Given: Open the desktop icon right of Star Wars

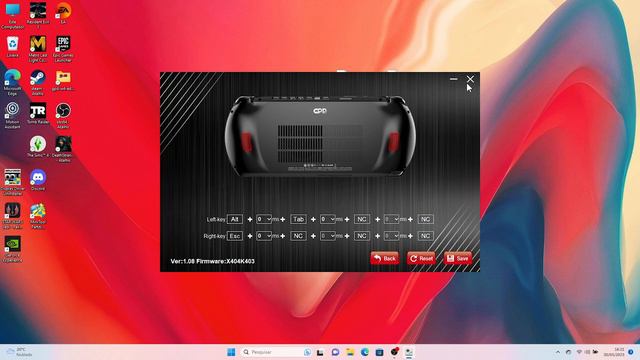Looking at the screenshot, I should coord(38,216).
